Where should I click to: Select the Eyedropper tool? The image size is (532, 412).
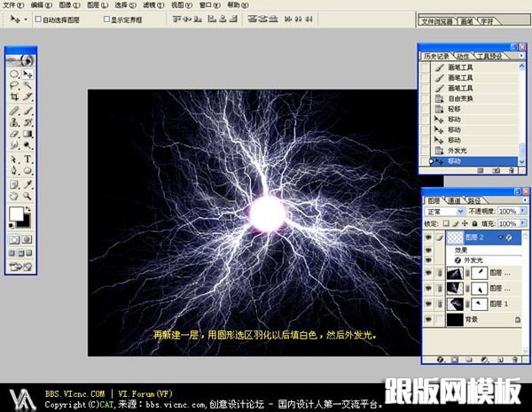tap(27, 184)
